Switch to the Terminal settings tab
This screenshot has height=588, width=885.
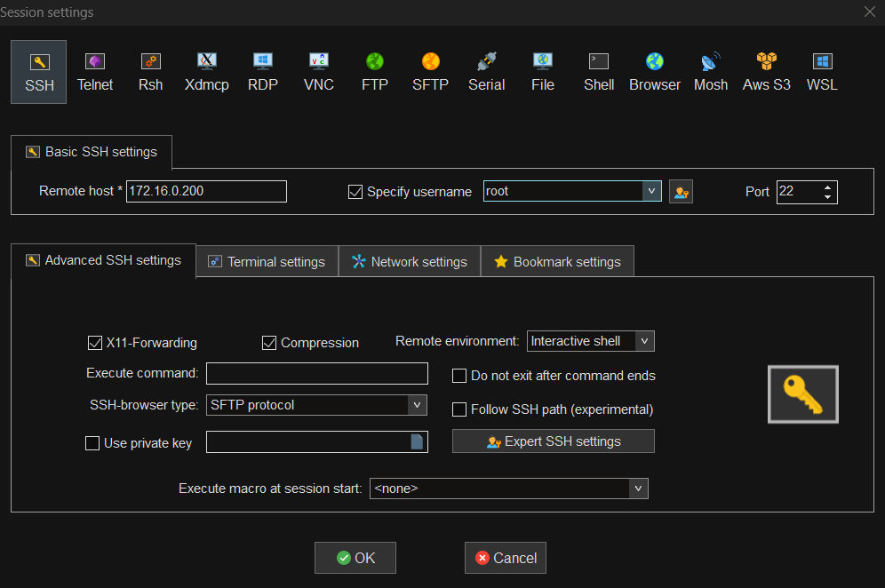(x=267, y=261)
